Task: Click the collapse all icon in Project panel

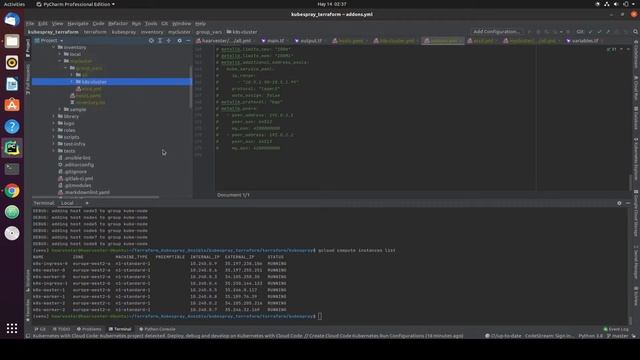Action: [x=169, y=40]
